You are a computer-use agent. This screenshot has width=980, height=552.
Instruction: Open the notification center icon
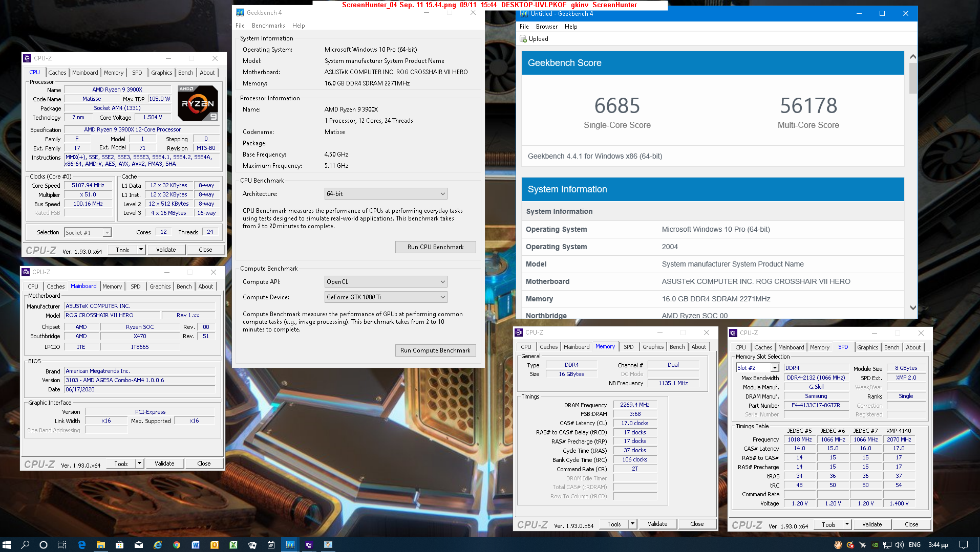click(x=963, y=545)
